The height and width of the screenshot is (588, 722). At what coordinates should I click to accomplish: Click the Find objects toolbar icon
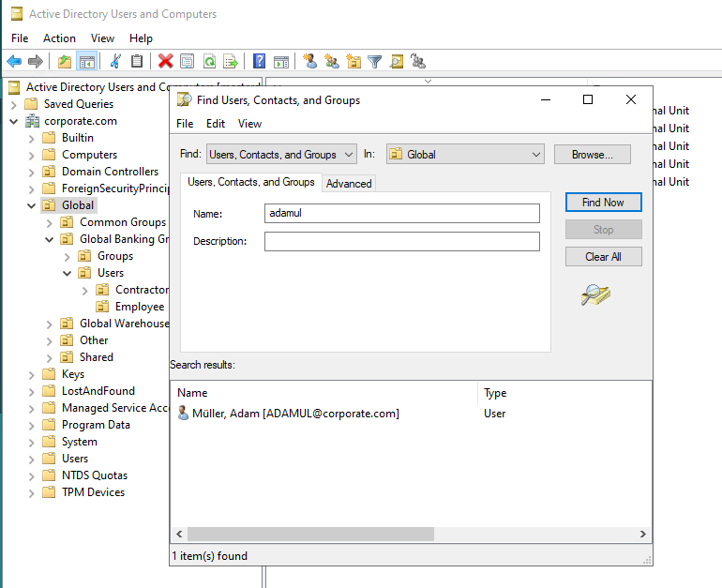(x=397, y=61)
